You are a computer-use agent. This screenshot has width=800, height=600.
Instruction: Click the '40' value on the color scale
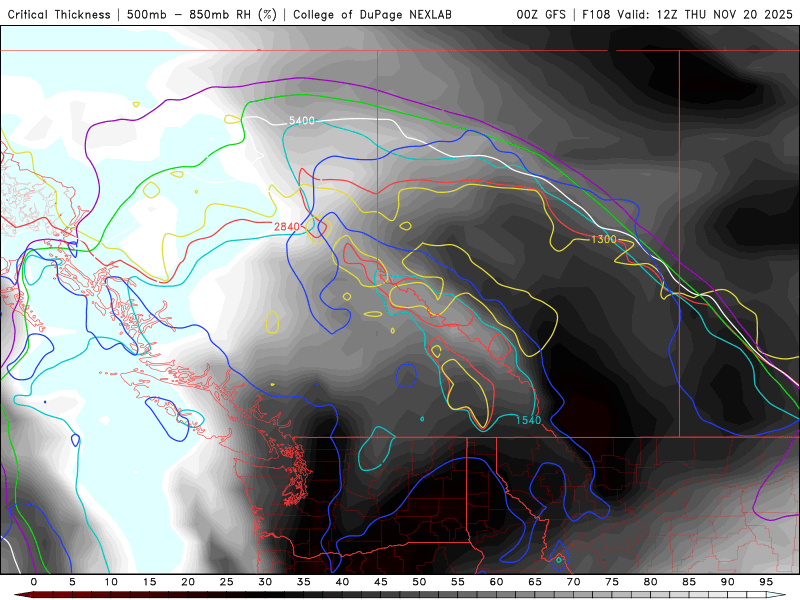342,582
